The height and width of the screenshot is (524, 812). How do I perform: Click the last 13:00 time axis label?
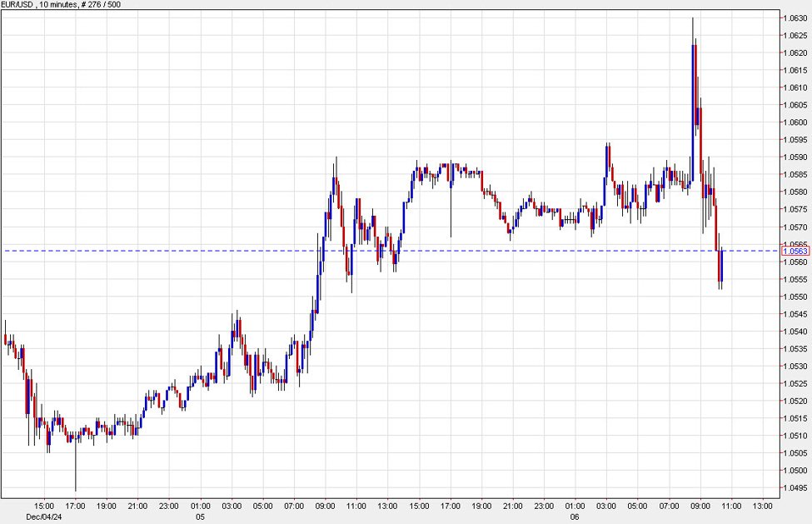pos(763,506)
